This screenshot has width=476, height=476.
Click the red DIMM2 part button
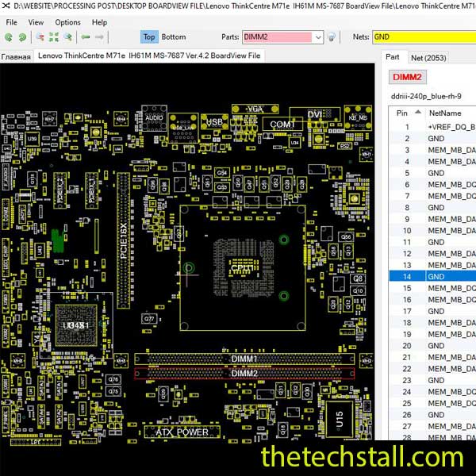(408, 77)
